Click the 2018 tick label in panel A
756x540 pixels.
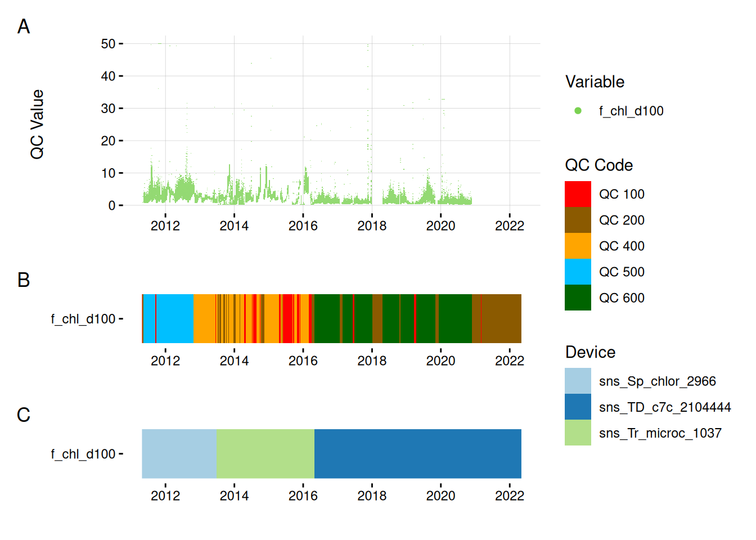372,226
